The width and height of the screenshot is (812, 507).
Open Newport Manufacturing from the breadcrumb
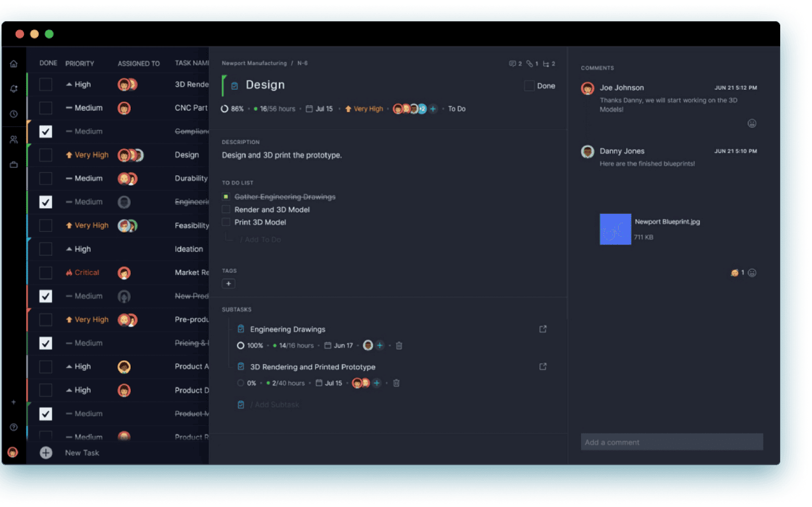point(254,63)
